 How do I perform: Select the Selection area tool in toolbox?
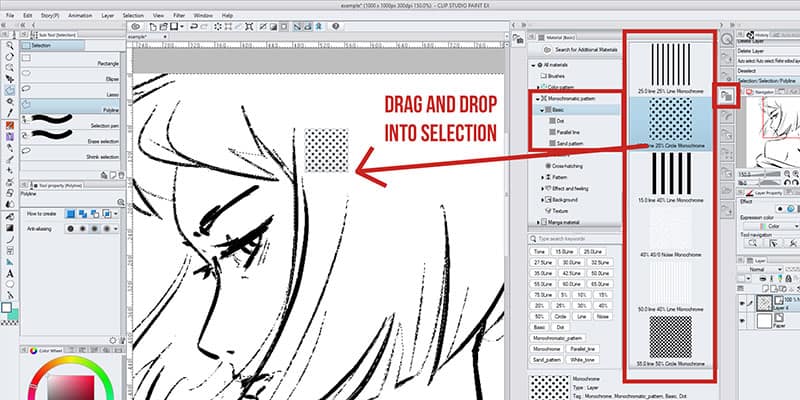[x=9, y=90]
